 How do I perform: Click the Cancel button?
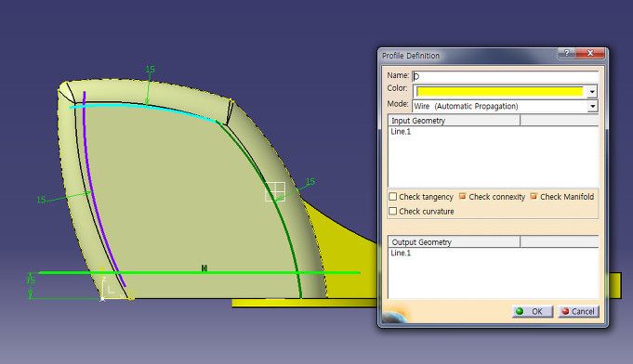578,311
